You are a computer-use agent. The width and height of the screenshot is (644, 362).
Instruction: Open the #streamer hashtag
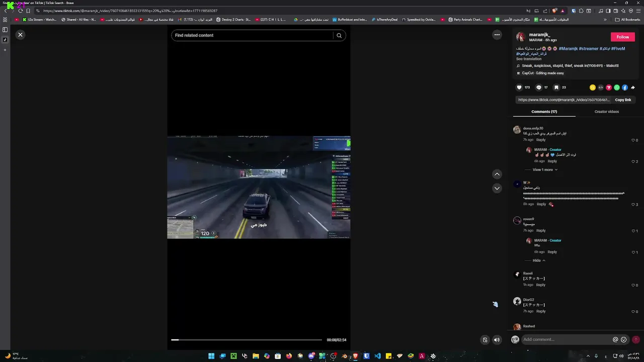click(x=589, y=49)
